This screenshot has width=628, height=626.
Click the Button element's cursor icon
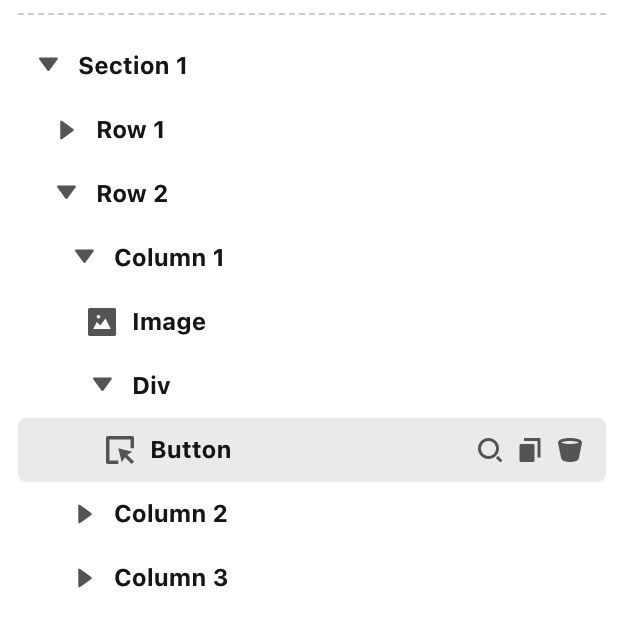coord(120,450)
